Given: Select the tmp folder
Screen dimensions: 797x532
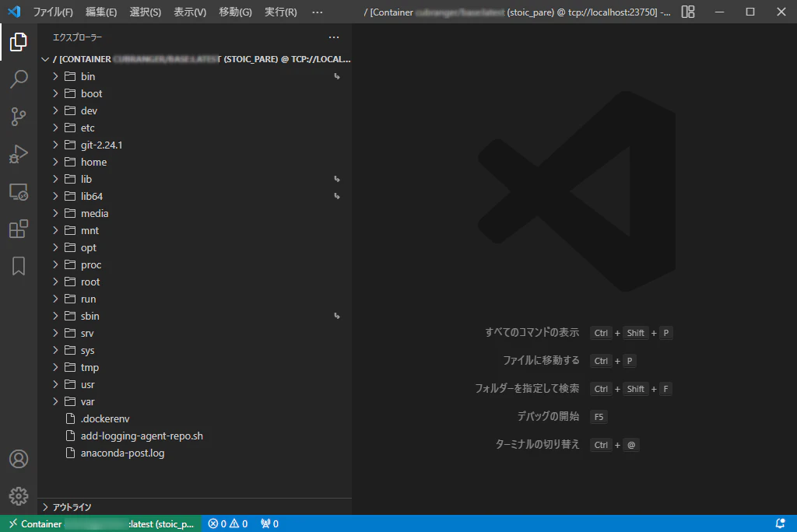Looking at the screenshot, I should [x=195, y=367].
